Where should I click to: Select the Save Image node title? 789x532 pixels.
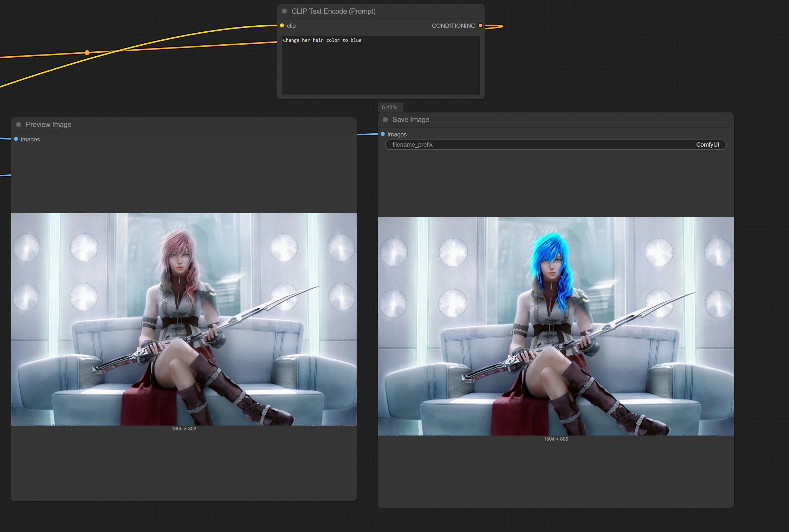411,120
